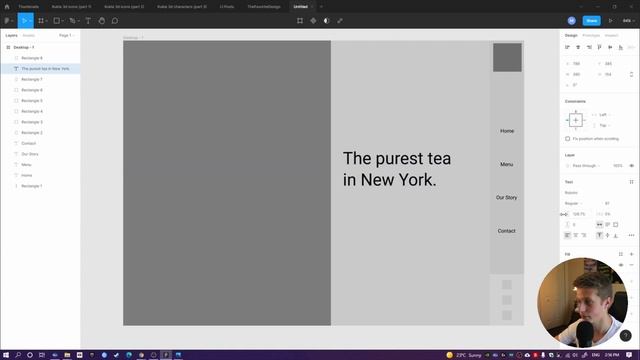640x360 pixels.
Task: Open horizontal constraint Left dropdown
Action: (x=604, y=115)
